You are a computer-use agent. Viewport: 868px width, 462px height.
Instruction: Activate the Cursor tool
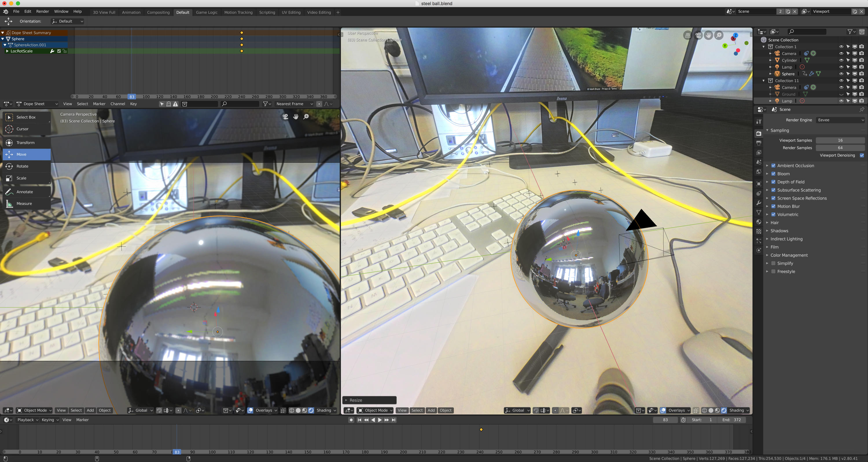click(27, 129)
